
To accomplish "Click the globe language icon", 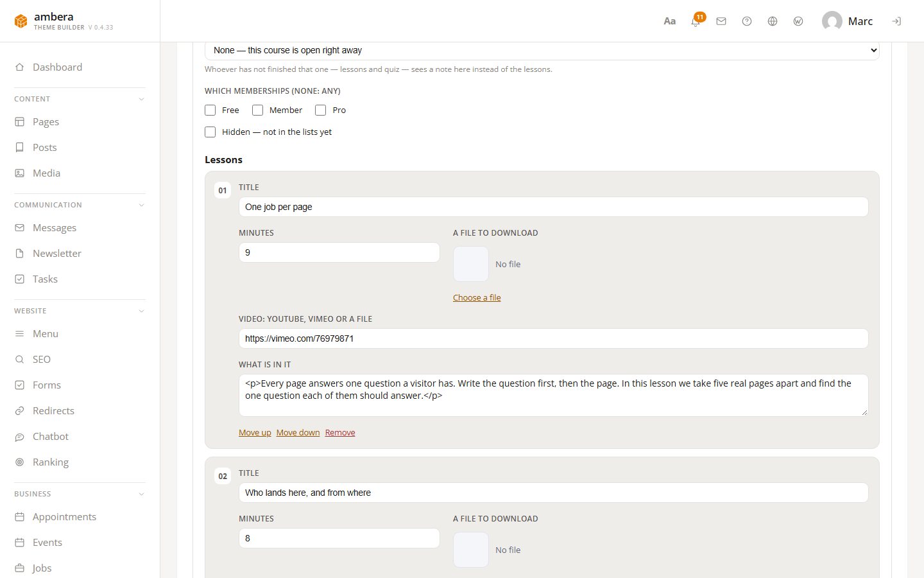I will click(773, 21).
